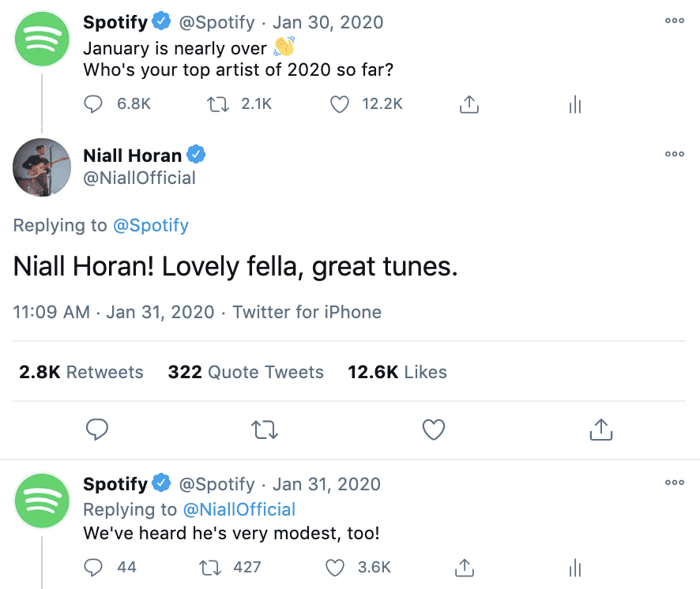
Task: View the 2.8K Retweets list
Action: [81, 372]
